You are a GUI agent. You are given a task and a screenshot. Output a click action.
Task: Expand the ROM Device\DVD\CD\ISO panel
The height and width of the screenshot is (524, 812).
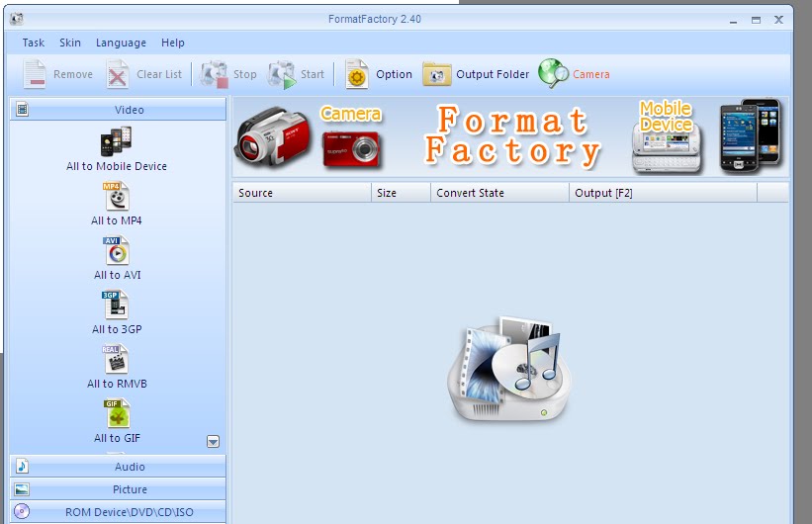click(118, 511)
